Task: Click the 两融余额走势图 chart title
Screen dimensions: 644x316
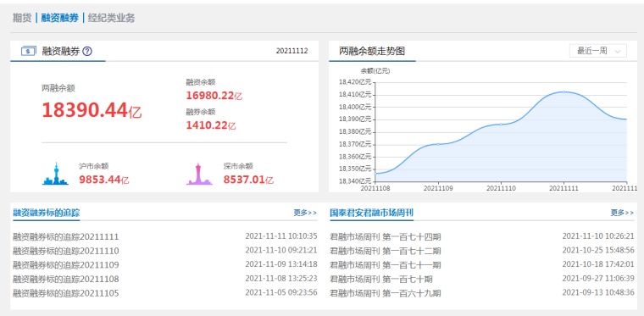Action: coord(372,51)
